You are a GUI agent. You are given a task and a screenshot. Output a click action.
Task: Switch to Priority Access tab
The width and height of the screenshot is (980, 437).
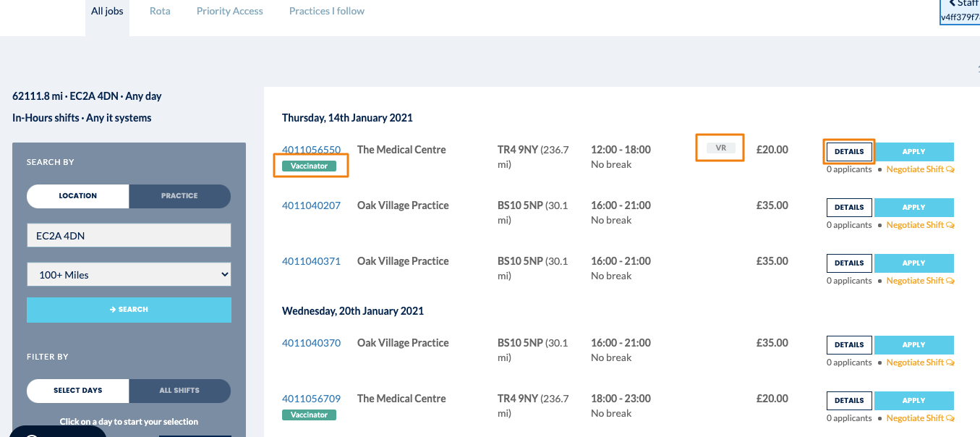pyautogui.click(x=230, y=11)
